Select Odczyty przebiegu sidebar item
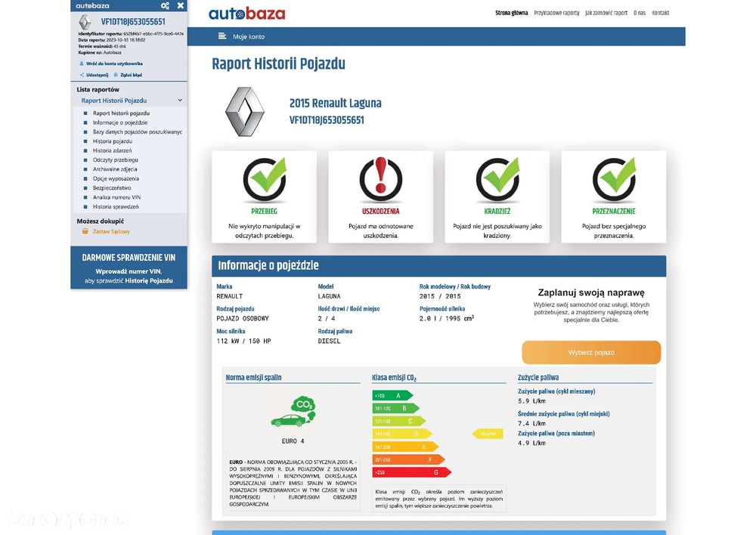Viewport: 756px width, 535px height. coord(115,159)
